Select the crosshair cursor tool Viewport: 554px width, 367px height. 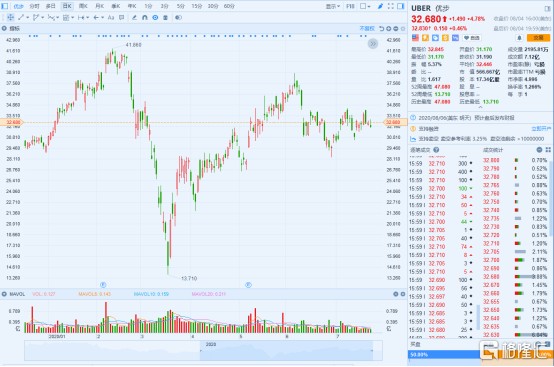click(10, 17)
